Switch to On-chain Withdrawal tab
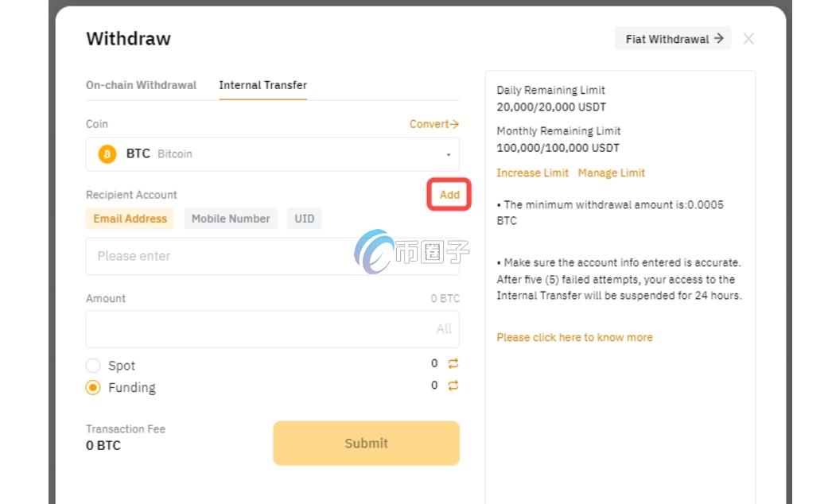 tap(141, 85)
